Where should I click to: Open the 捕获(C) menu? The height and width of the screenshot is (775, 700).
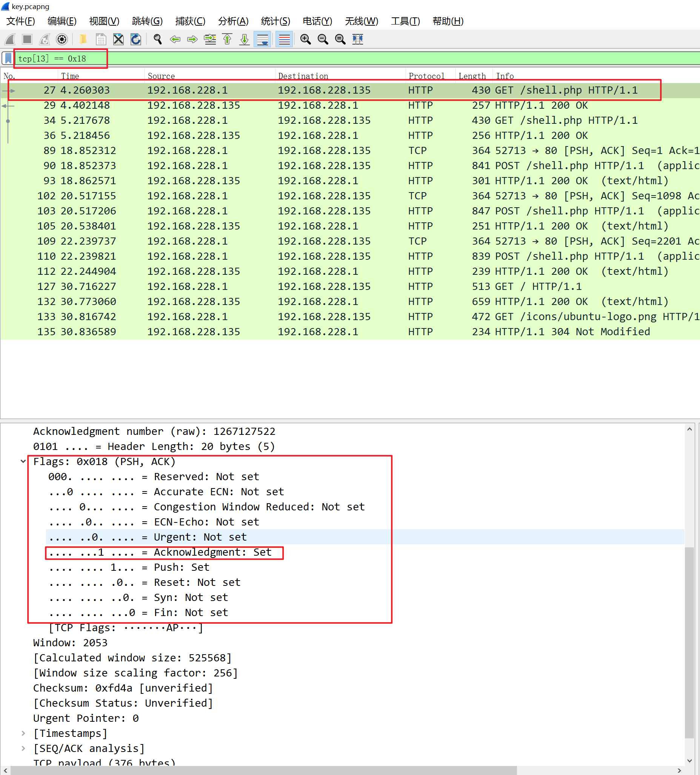click(x=190, y=21)
